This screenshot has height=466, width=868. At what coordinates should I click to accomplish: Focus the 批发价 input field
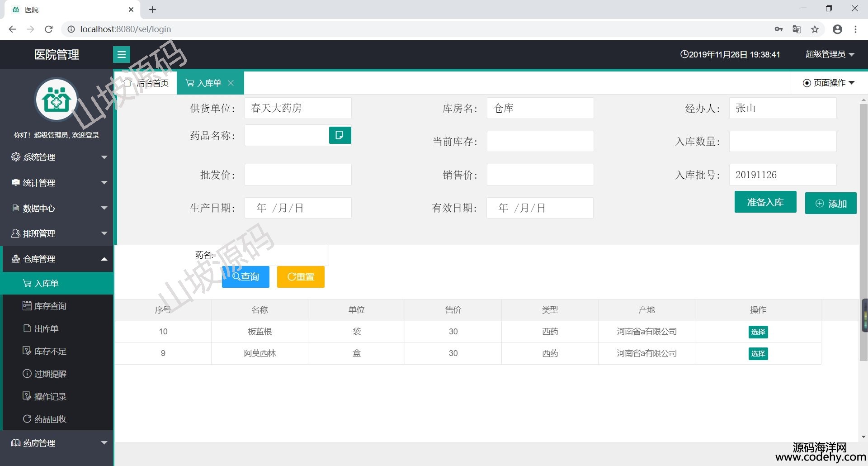[298, 175]
